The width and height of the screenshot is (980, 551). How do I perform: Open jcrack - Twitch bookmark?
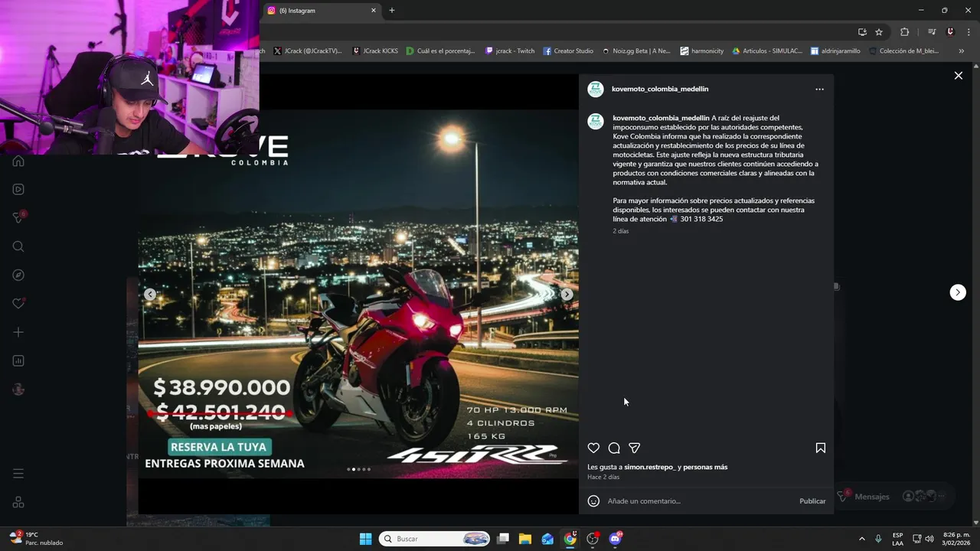coord(510,51)
